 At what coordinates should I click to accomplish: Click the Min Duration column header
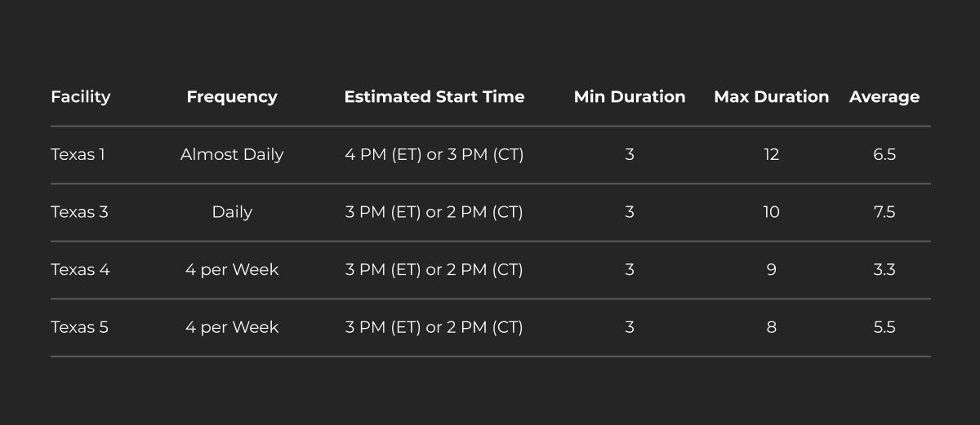coord(629,96)
